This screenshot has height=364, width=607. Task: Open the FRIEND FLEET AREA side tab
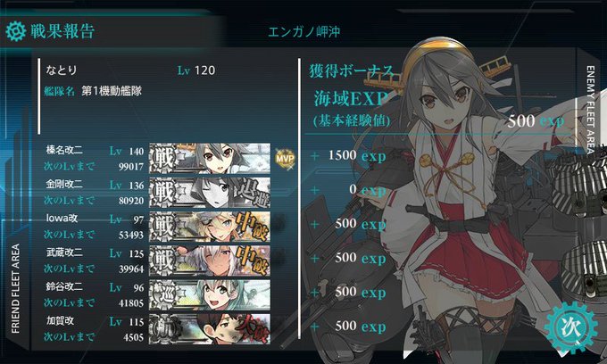pos(15,288)
